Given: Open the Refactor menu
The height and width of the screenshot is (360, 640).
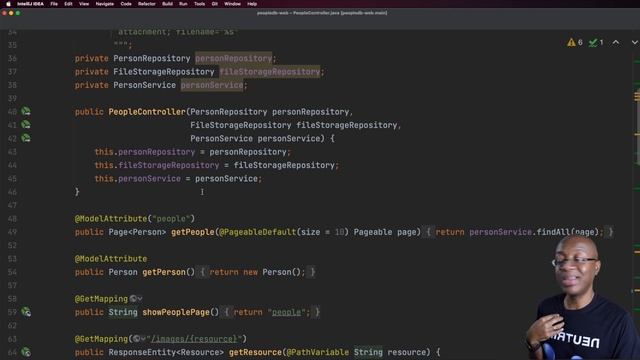Looking at the screenshot, I should 147,4.
